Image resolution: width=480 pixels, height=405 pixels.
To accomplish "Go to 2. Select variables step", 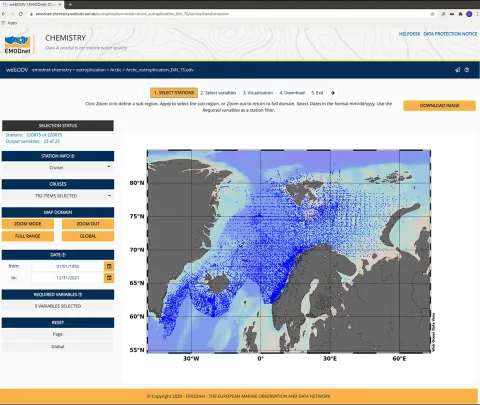I will click(x=218, y=93).
